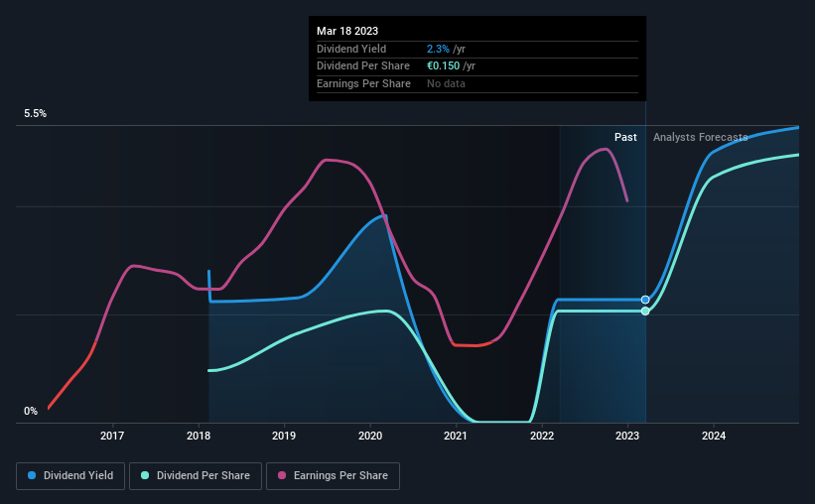This screenshot has height=504, width=815.
Task: Click the Analysts Forecasts label
Action: [x=700, y=137]
